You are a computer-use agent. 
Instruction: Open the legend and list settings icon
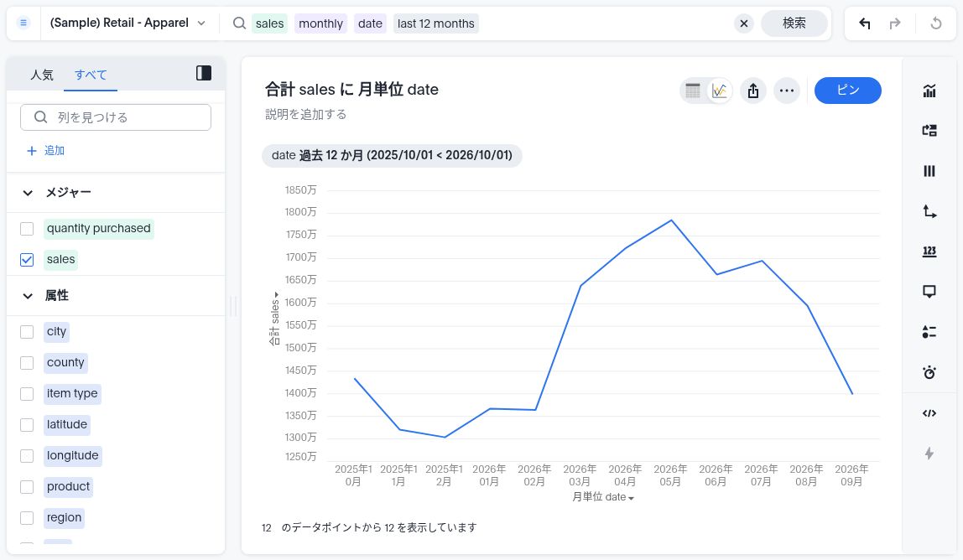pyautogui.click(x=929, y=332)
